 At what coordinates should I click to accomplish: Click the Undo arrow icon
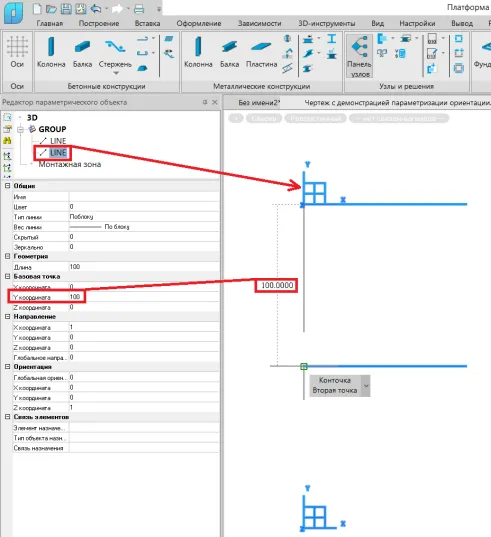pos(96,9)
